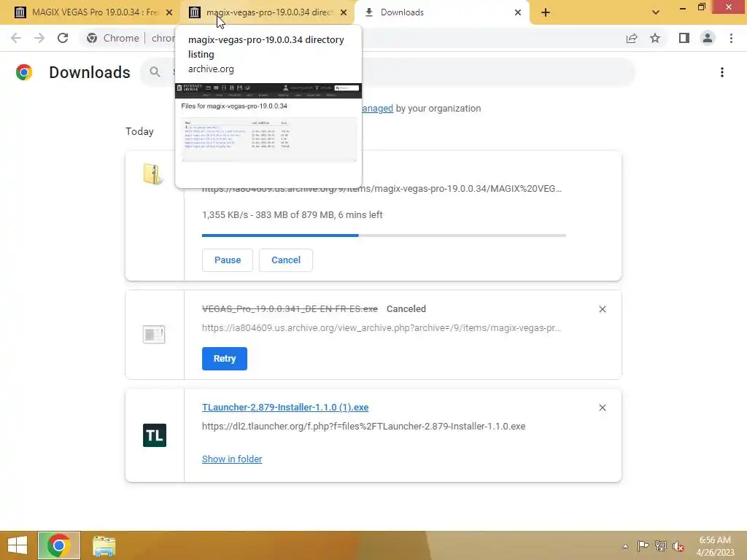Remove TLauncher entry from list
Image resolution: width=747 pixels, height=560 pixels.
[x=602, y=408]
